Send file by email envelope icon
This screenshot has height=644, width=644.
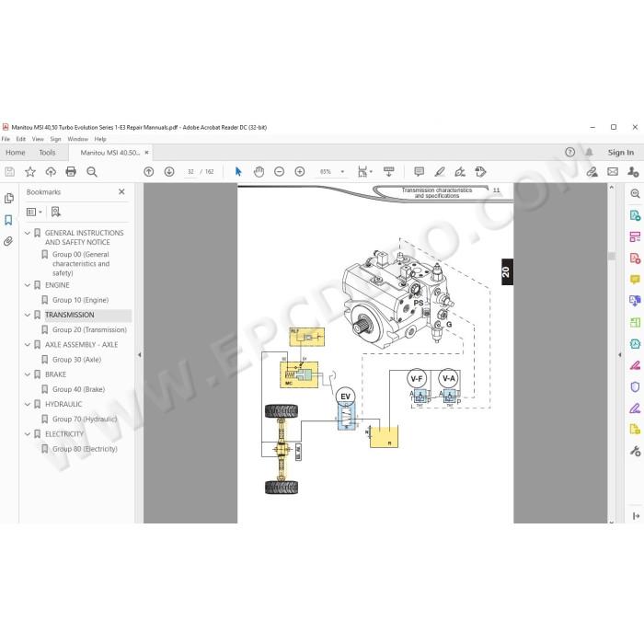pyautogui.click(x=613, y=172)
